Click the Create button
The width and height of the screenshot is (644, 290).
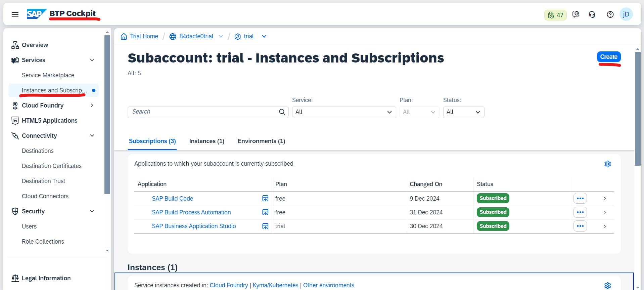pos(609,57)
